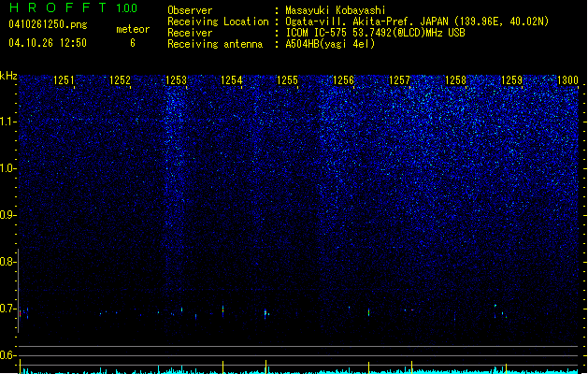Click the Ogata-vill. Akita-Pref. JAPAN location text
The image size is (588, 374).
click(x=417, y=22)
